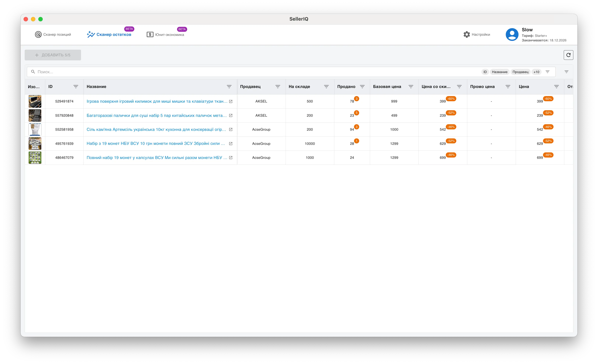The height and width of the screenshot is (364, 598).
Task: Switch to Сканер остатков tab
Action: click(109, 34)
